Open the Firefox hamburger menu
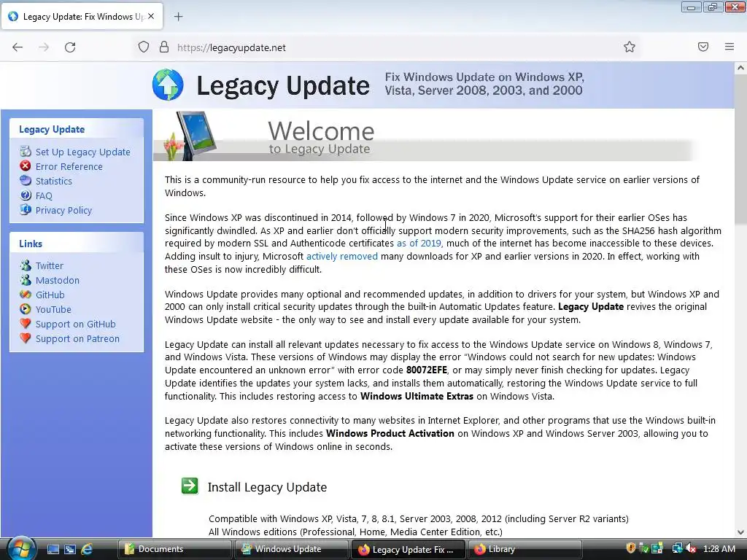 (729, 47)
